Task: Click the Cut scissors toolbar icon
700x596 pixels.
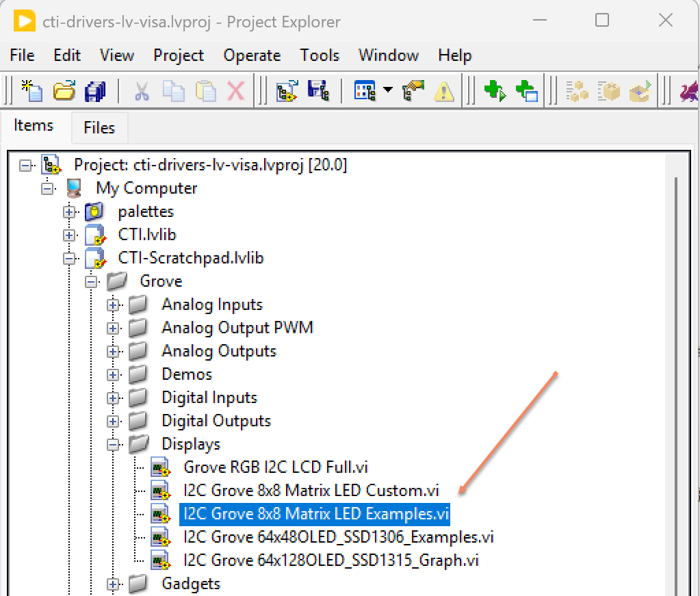Action: click(x=142, y=90)
